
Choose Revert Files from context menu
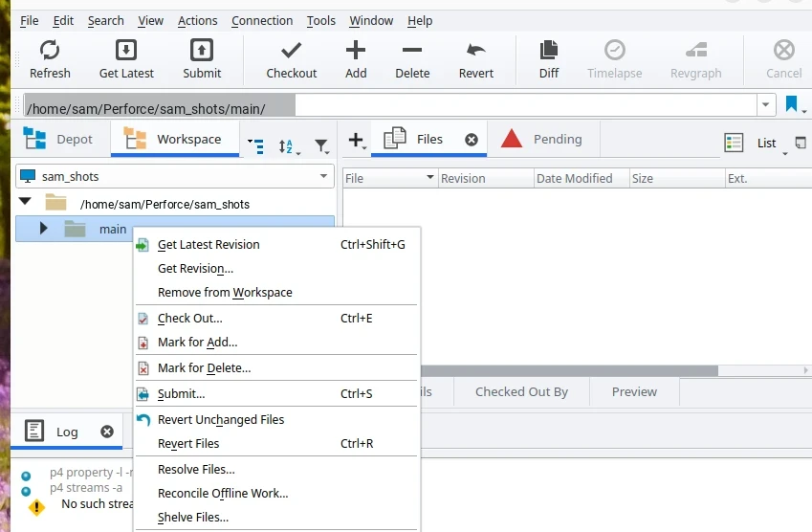(276, 443)
